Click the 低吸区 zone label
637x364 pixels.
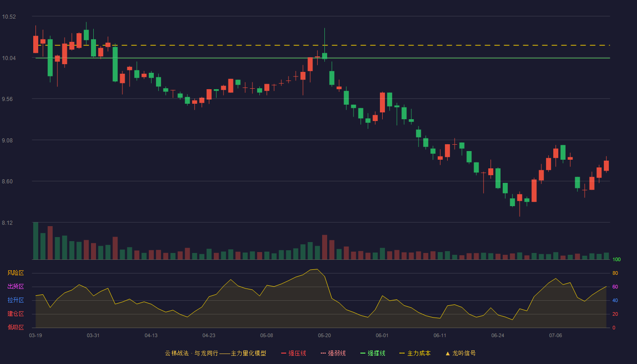coord(15,327)
